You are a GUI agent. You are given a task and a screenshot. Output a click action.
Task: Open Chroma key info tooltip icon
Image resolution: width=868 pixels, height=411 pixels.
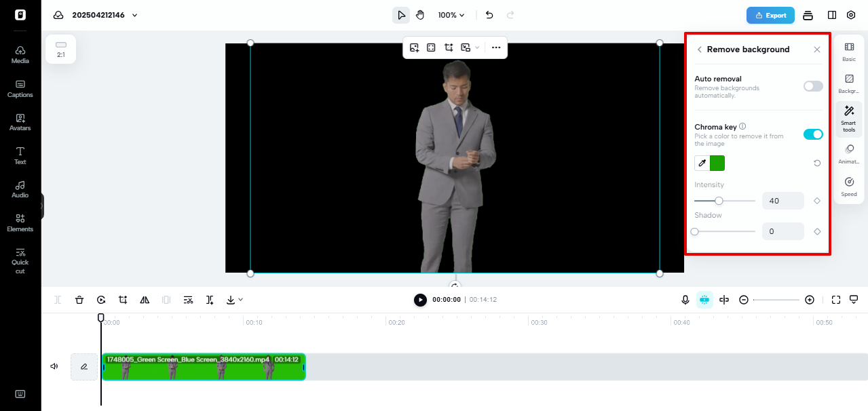pos(742,126)
